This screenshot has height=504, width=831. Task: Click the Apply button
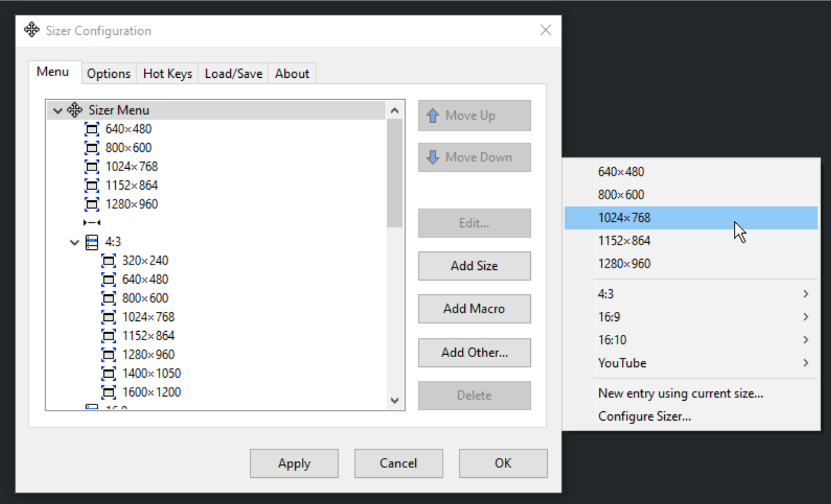click(294, 464)
